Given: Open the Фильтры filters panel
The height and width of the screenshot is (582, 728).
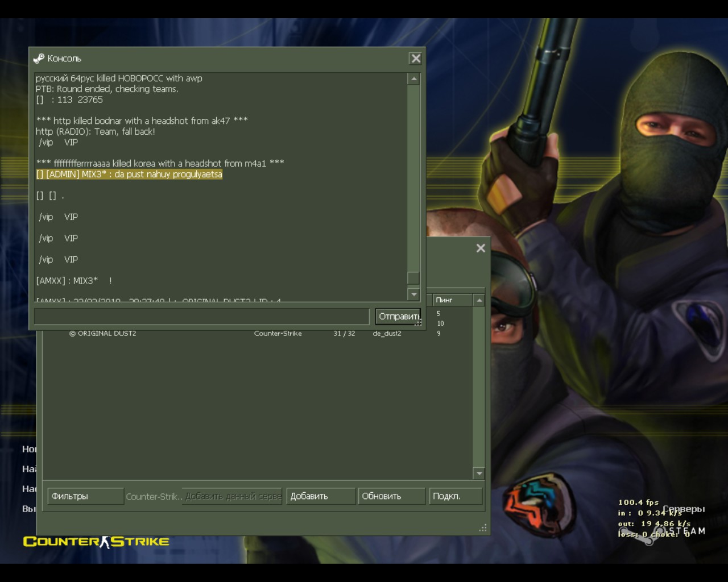Looking at the screenshot, I should pos(85,496).
